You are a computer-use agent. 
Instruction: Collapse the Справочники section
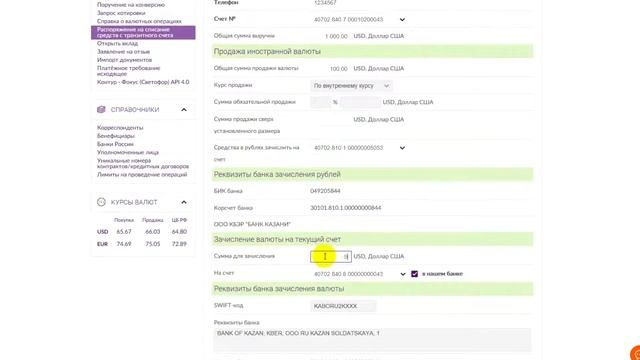[184, 109]
